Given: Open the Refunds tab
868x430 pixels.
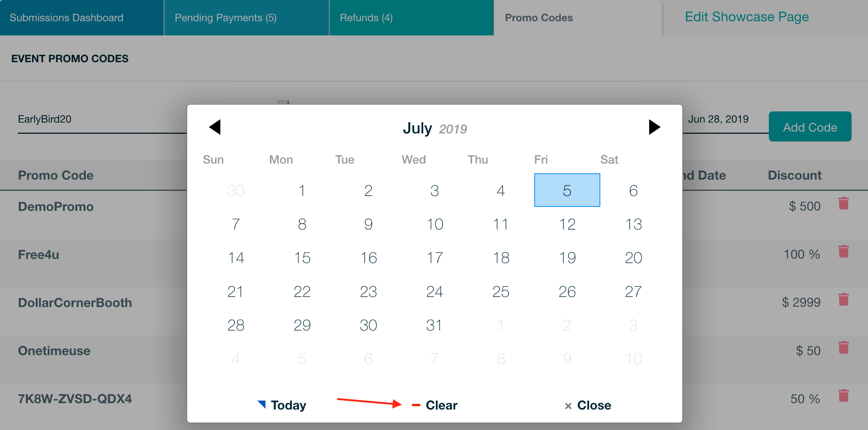Looking at the screenshot, I should 366,18.
